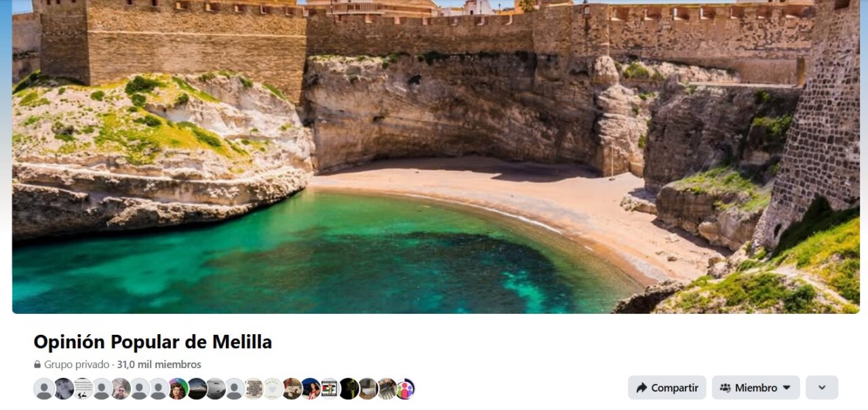The height and width of the screenshot is (410, 868).
Task: Open the Melilla beach cover photo
Action: (435, 157)
